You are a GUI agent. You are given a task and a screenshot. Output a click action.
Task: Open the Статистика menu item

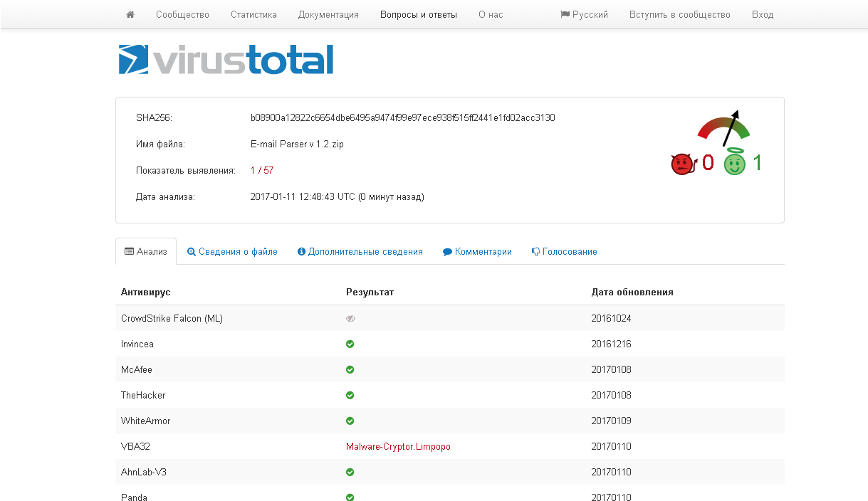[x=254, y=14]
